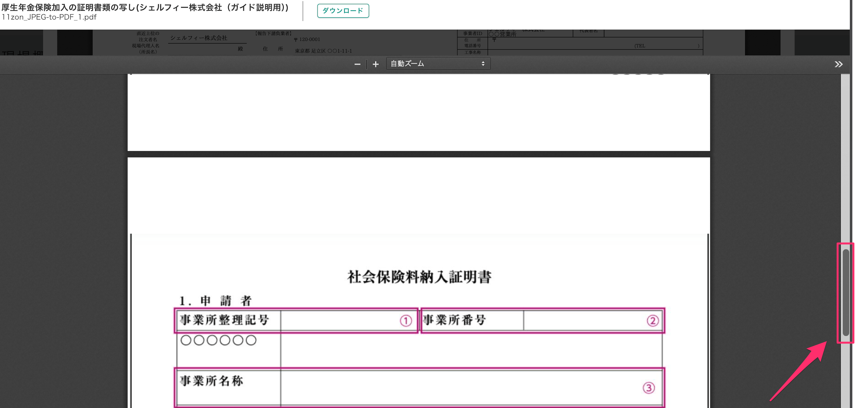The image size is (868, 408).
Task: Click the PDF viewer vertical scrollbar thumb
Action: (845, 292)
